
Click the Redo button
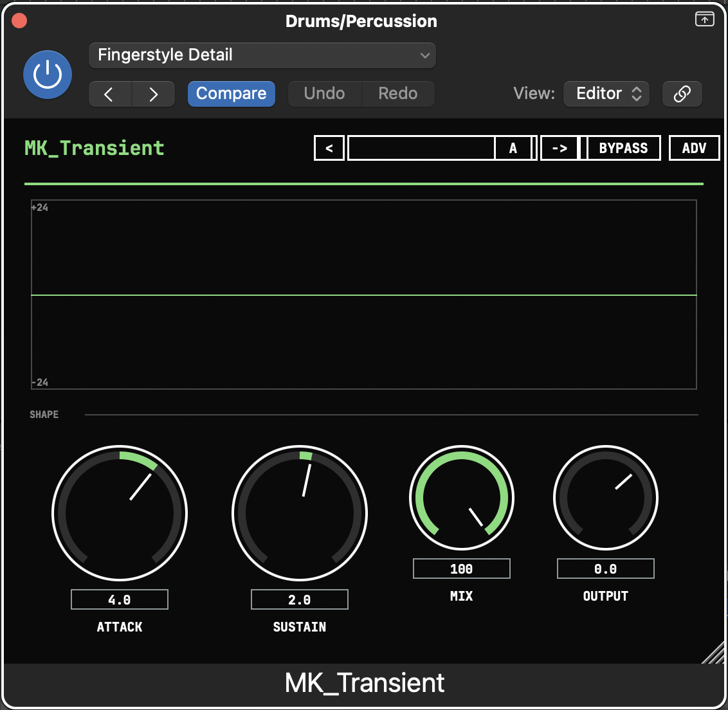[x=398, y=94]
